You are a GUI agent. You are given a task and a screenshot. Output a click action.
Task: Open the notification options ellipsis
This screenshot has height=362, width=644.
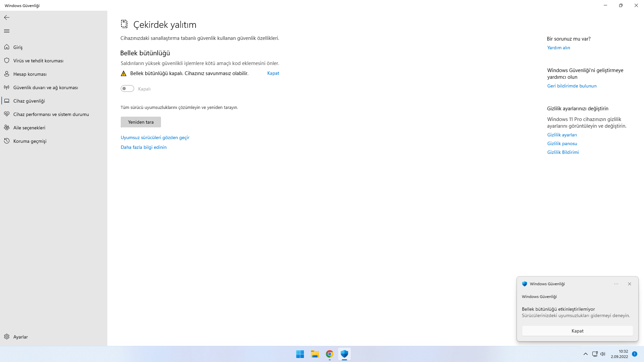(x=616, y=284)
